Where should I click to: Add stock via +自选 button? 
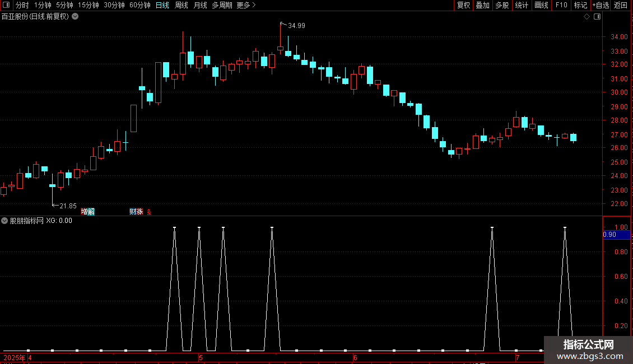[x=601, y=5]
